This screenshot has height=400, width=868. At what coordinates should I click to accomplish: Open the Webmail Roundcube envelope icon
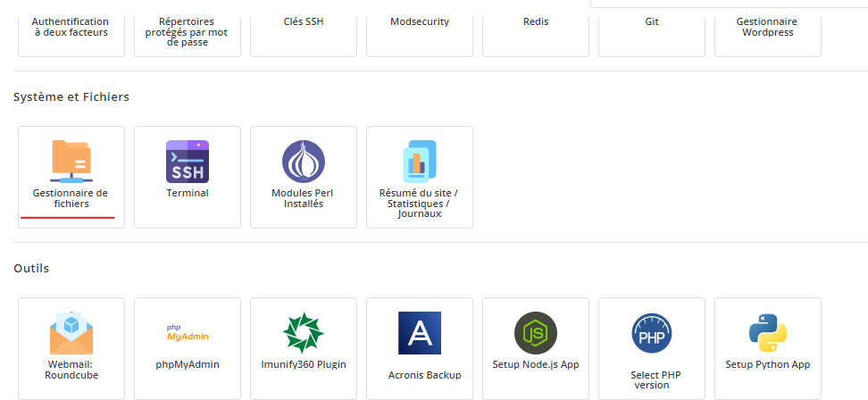[x=71, y=333]
